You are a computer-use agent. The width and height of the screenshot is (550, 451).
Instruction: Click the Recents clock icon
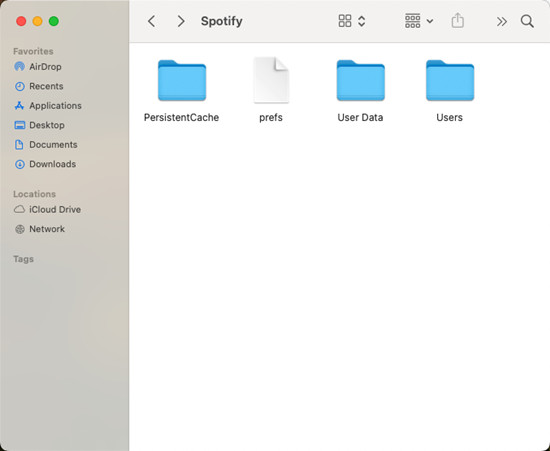20,86
